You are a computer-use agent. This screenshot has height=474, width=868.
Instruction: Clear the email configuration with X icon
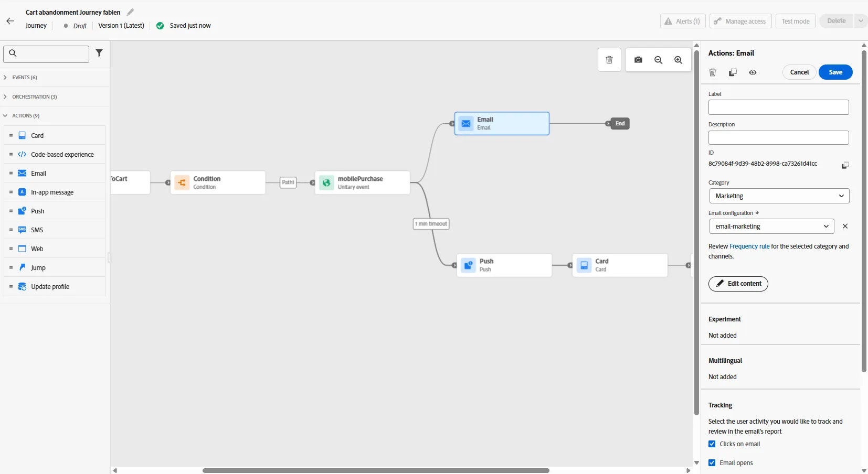845,227
